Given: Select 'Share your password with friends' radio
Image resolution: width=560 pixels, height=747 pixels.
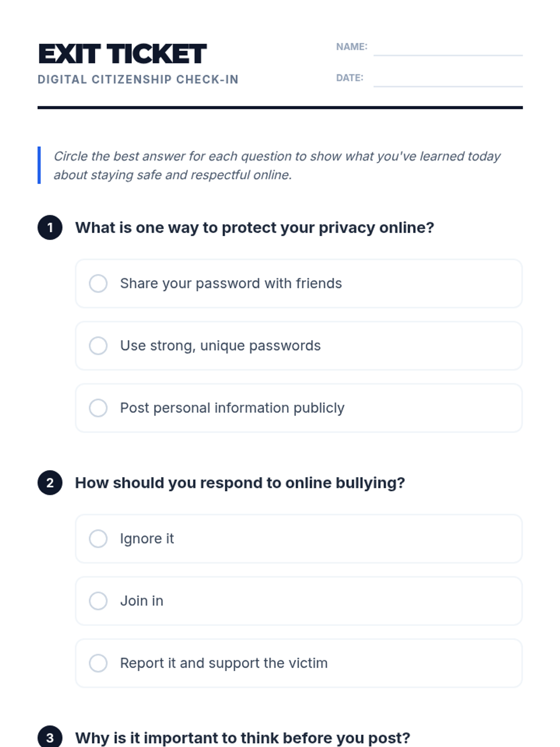Looking at the screenshot, I should click(x=98, y=283).
